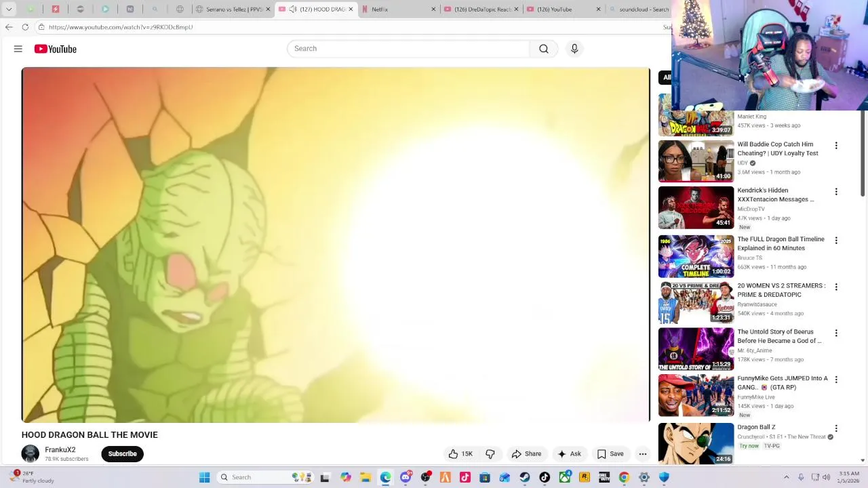Screen dimensions: 868x488
Task: Mute the HOOD DRAGON tab audio icon
Action: (x=292, y=9)
